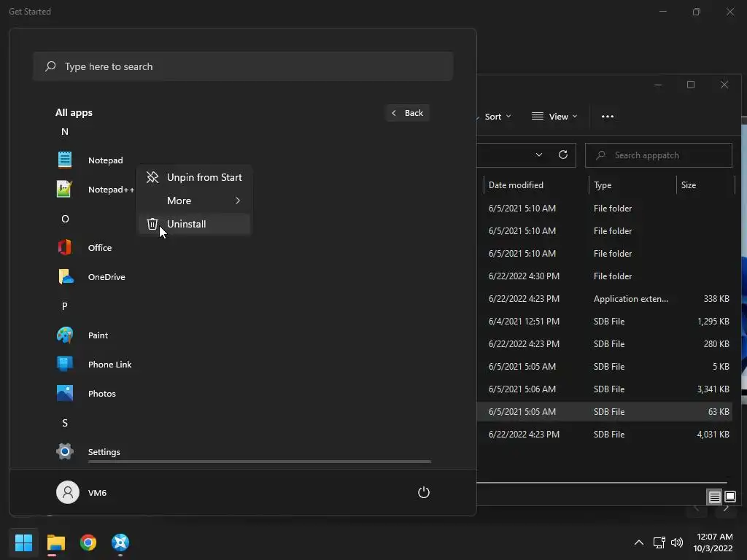
Task: Click the Windows Start button on taskbar
Action: pyautogui.click(x=23, y=542)
